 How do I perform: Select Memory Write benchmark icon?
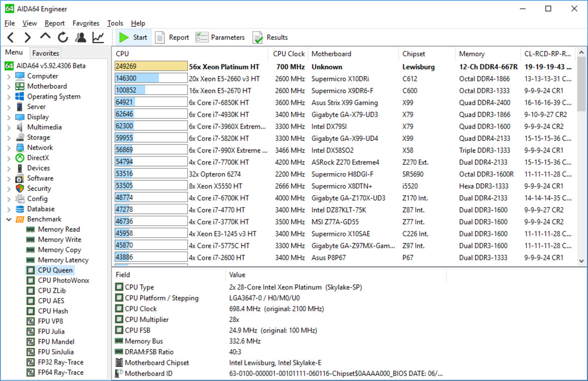coord(31,240)
